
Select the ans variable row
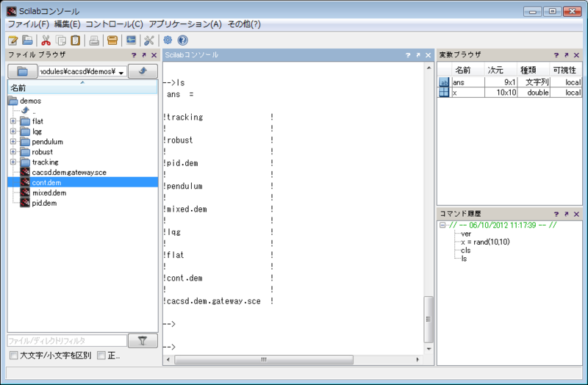click(x=509, y=82)
